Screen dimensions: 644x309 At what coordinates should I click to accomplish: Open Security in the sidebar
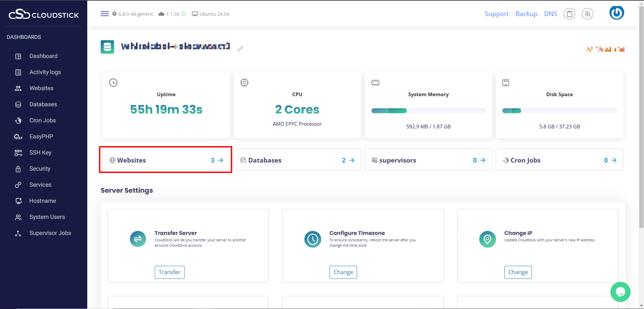(40, 169)
